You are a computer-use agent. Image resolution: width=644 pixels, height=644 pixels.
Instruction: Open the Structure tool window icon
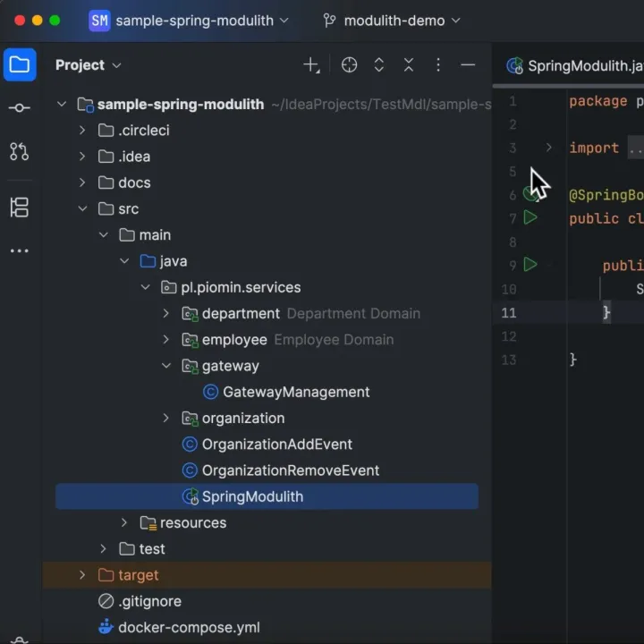point(20,207)
